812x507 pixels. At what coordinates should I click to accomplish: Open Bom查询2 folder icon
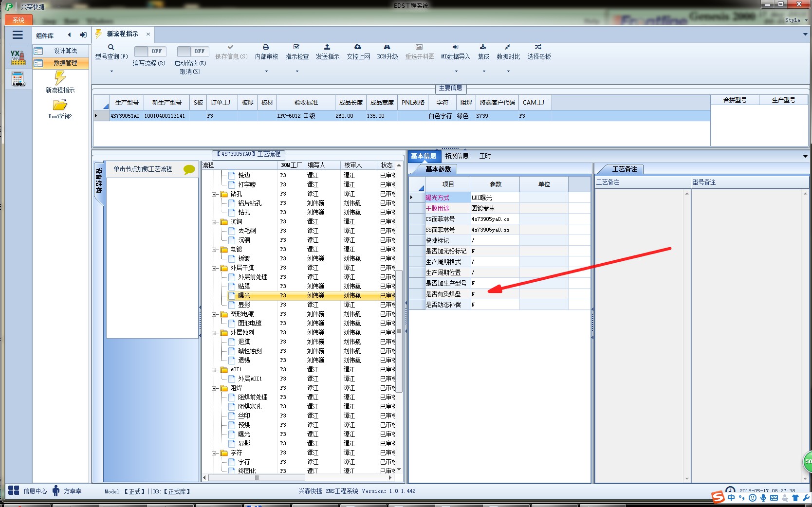pos(60,105)
